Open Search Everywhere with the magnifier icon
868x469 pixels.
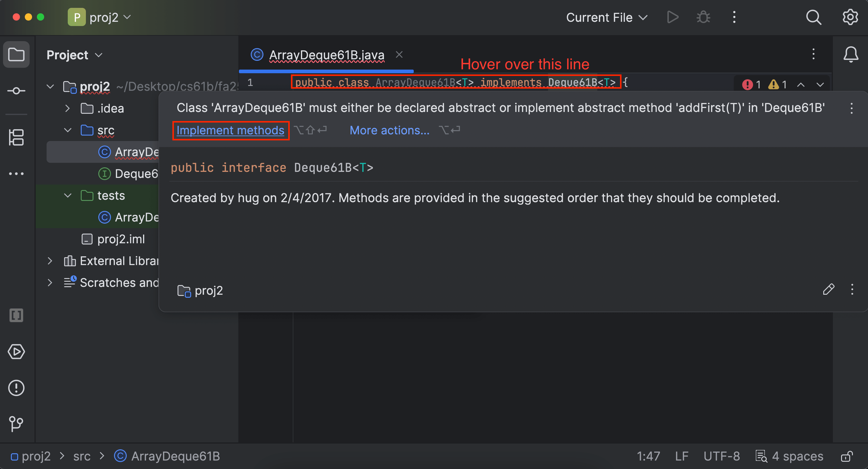point(814,17)
